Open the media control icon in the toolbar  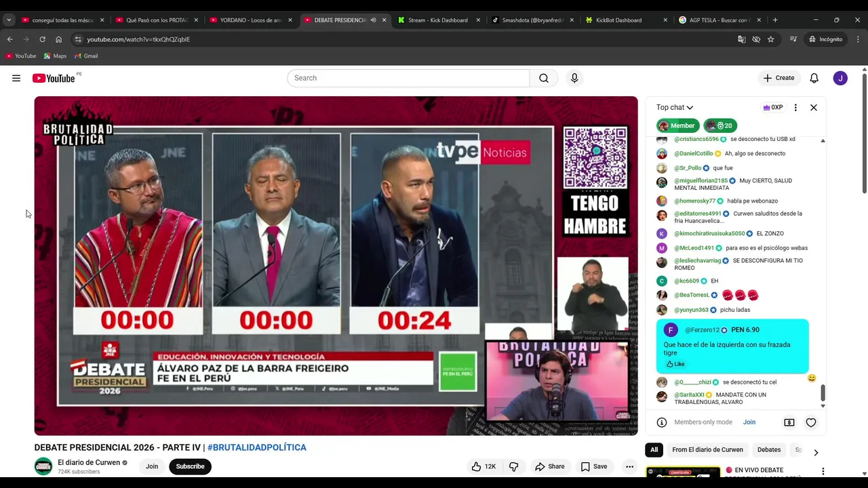coord(793,39)
